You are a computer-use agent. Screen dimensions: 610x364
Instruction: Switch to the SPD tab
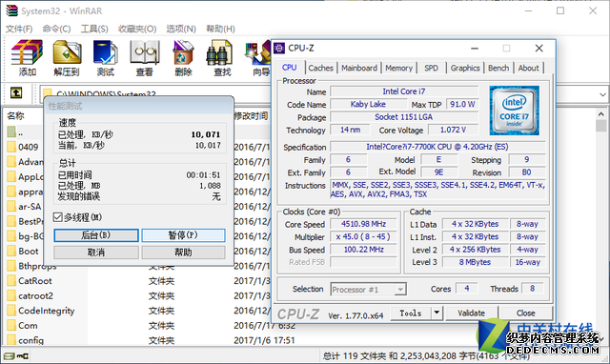tap(431, 68)
